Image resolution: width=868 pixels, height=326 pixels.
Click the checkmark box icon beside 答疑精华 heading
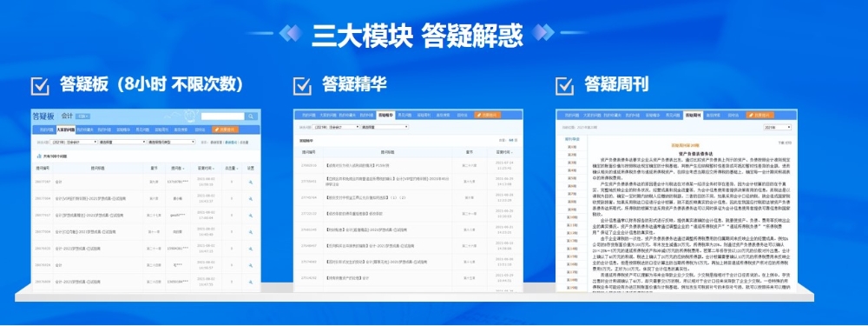click(302, 86)
